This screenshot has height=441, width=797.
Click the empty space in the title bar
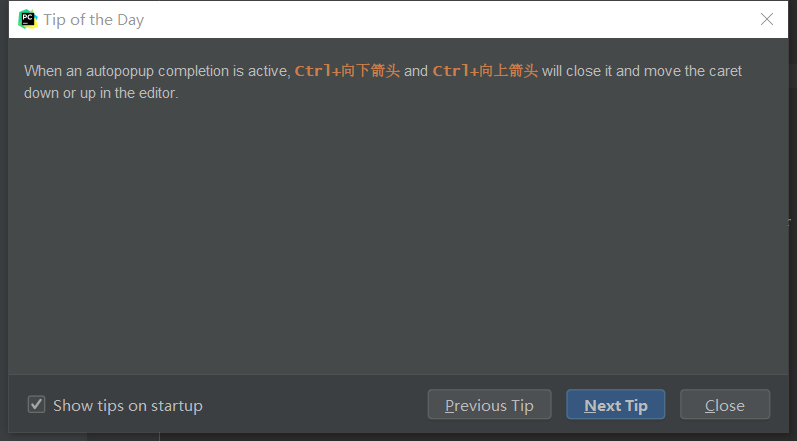450,19
